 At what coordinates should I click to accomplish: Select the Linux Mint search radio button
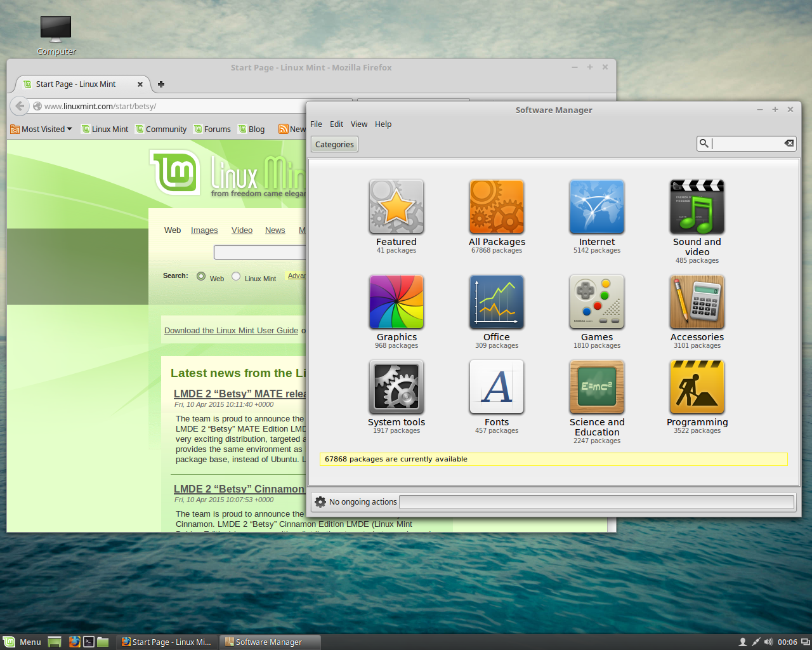click(x=236, y=276)
